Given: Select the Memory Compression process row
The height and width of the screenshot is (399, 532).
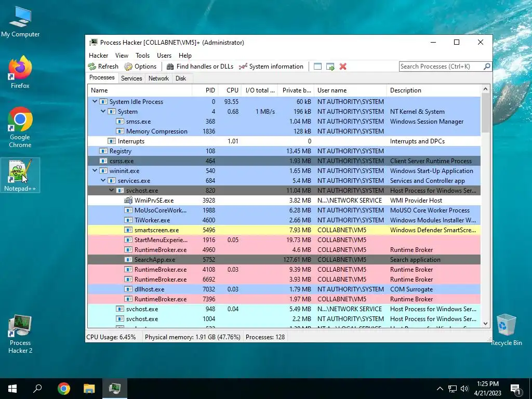Looking at the screenshot, I should (284, 131).
